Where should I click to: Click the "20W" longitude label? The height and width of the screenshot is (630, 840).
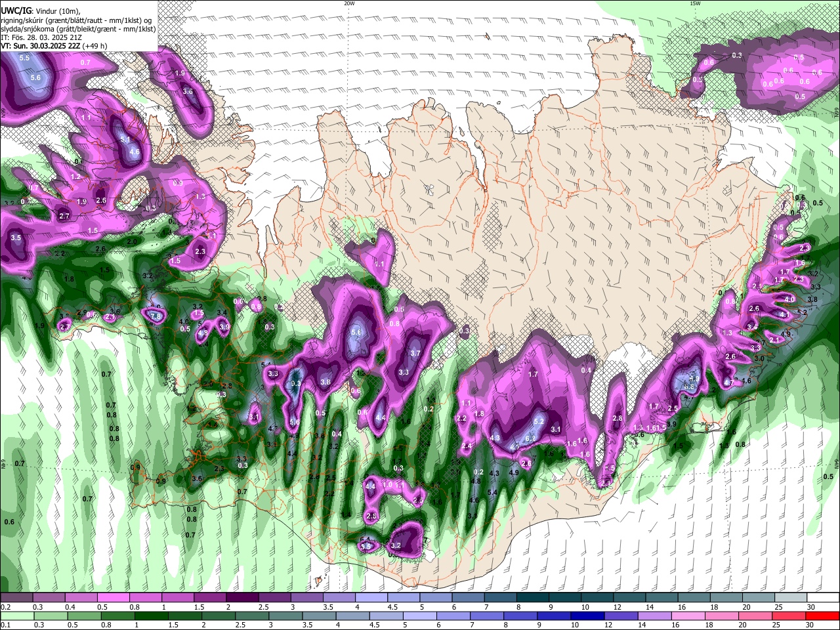[x=349, y=3]
